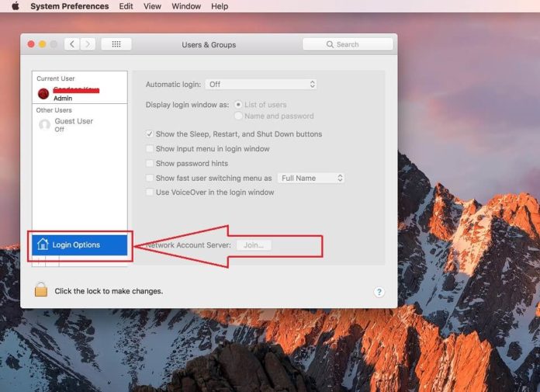540x392 pixels.
Task: Enable Show fast user switching menu
Action: [150, 178]
